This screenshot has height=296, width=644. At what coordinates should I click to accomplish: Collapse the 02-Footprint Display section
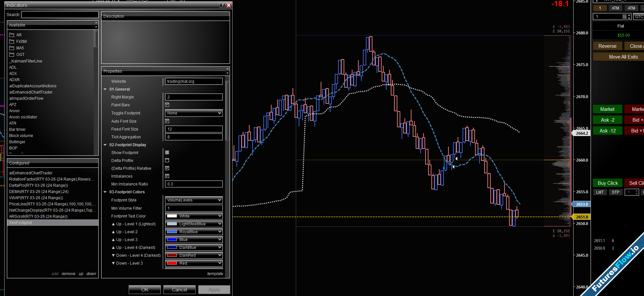pyautogui.click(x=105, y=145)
